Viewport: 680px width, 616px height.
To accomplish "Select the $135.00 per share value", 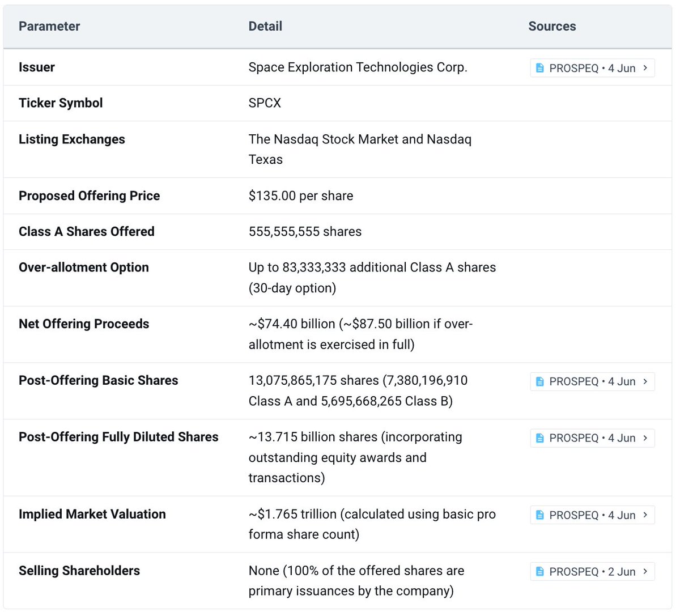I will click(x=301, y=196).
